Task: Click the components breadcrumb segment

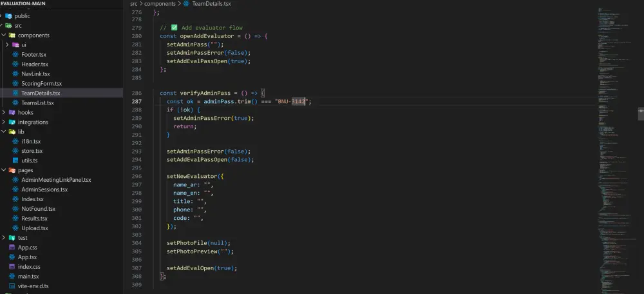Action: [160, 4]
